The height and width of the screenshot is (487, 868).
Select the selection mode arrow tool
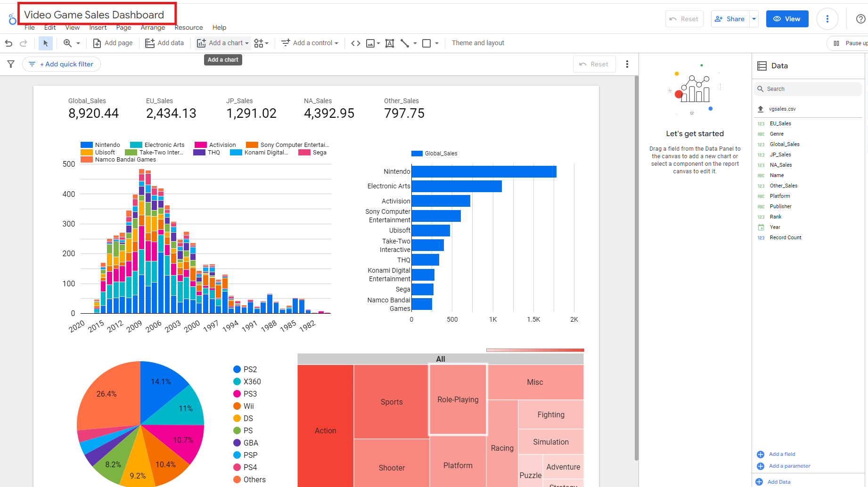point(46,43)
